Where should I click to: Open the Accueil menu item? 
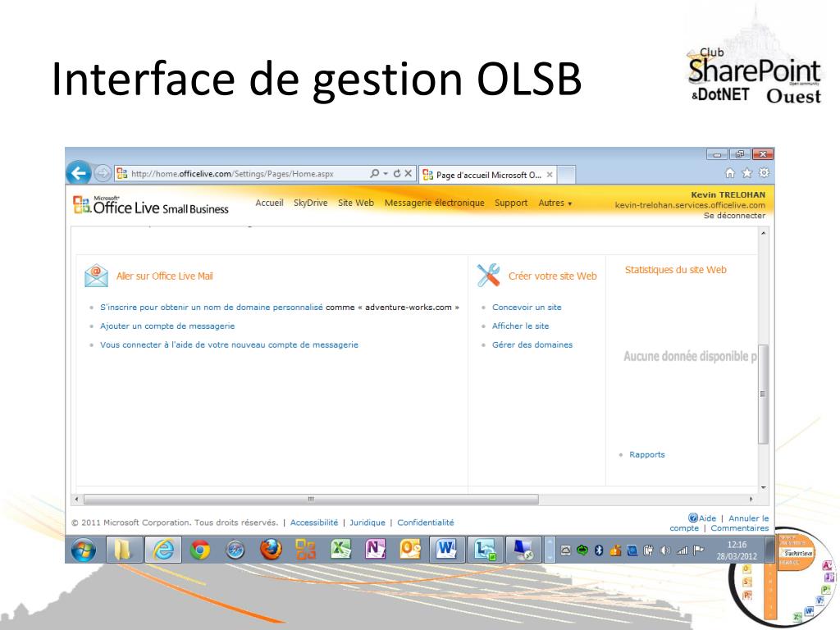[x=269, y=203]
